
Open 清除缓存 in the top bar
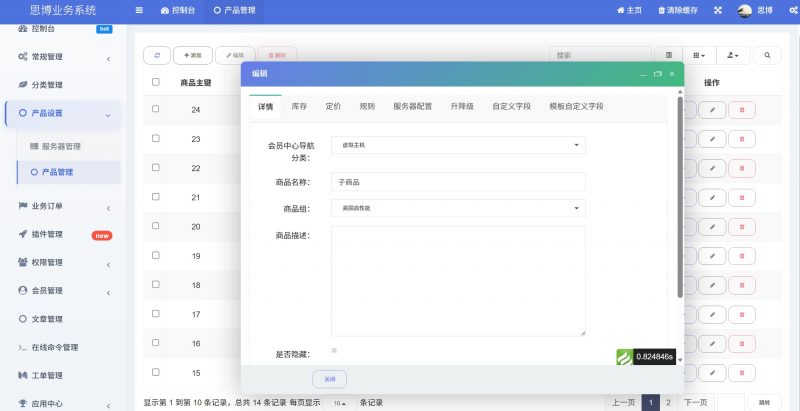pos(678,10)
